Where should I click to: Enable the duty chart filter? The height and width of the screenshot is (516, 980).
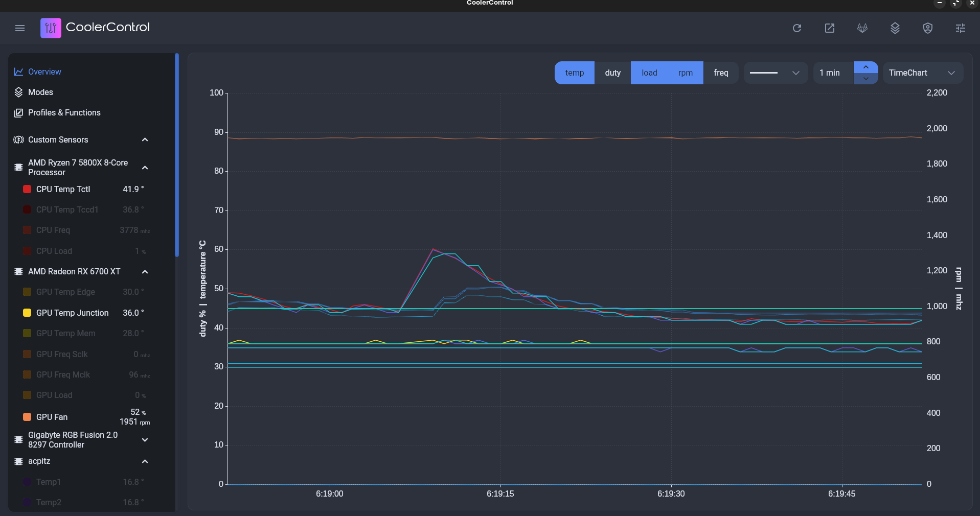[612, 73]
